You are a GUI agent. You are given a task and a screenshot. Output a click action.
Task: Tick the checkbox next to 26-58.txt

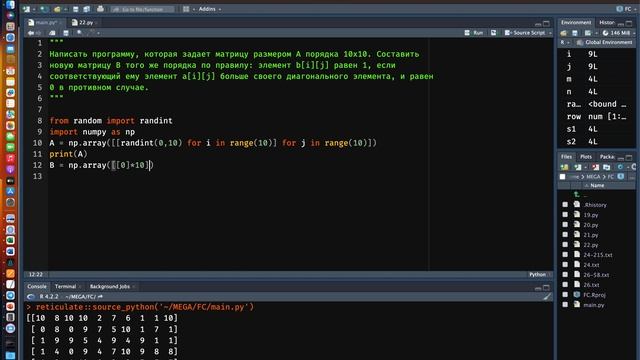click(x=565, y=275)
